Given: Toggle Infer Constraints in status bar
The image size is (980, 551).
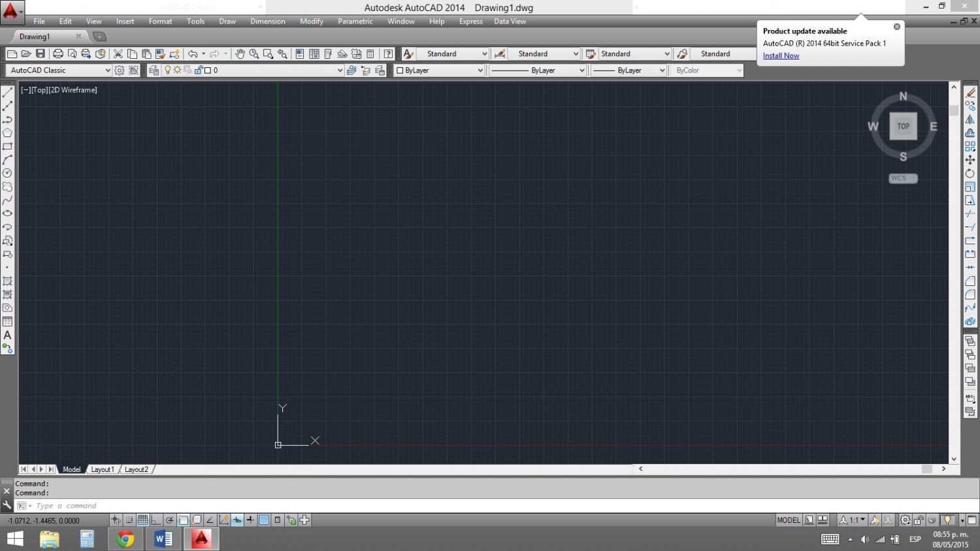Looking at the screenshot, I should coord(116,520).
